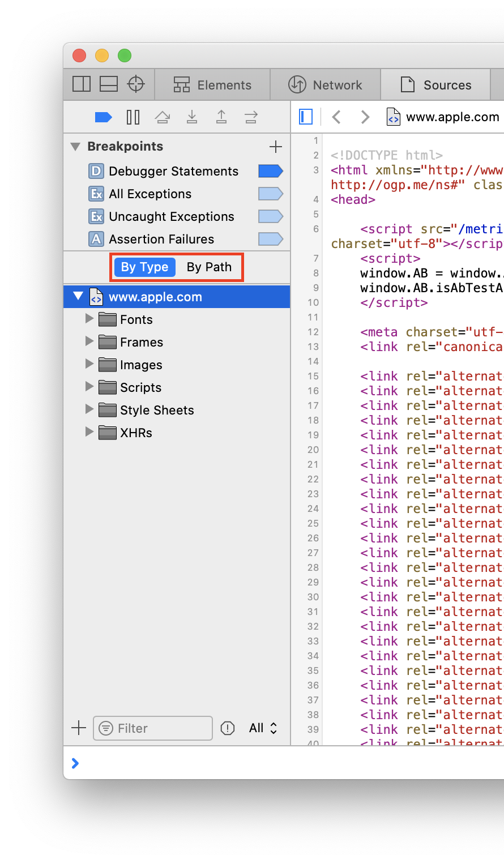Click the step over debugger icon
This screenshot has height=863, width=504.
pos(163,117)
